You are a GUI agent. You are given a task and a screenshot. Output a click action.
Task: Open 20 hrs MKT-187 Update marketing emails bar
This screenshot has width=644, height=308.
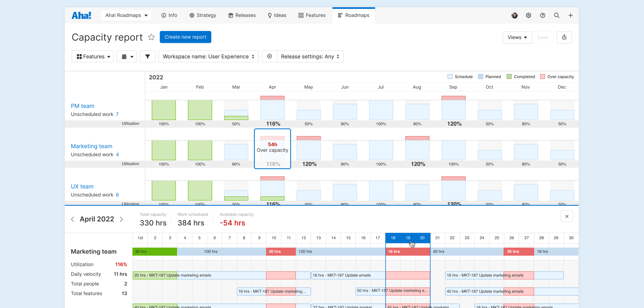tap(222, 275)
